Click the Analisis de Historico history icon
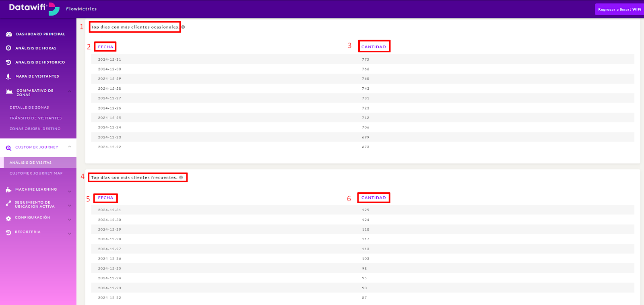 [x=8, y=62]
